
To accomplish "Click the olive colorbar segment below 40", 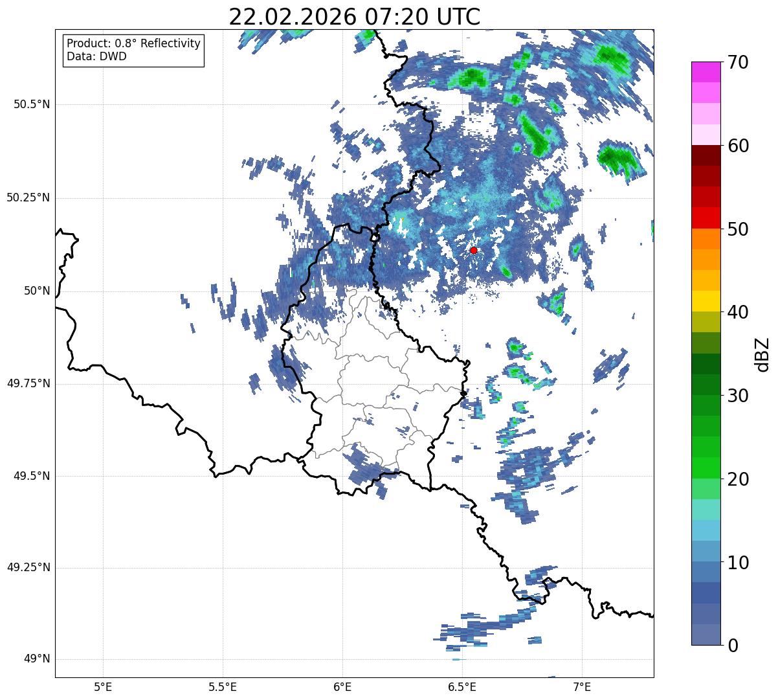I will point(706,322).
